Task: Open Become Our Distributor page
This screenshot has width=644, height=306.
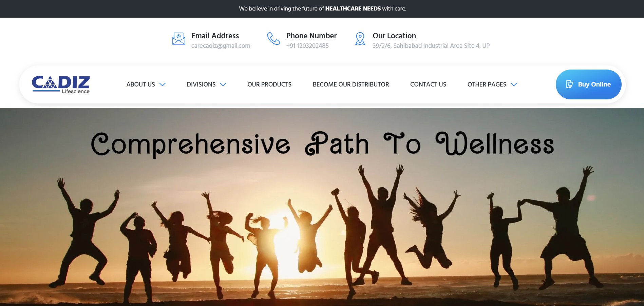Action: click(x=351, y=84)
